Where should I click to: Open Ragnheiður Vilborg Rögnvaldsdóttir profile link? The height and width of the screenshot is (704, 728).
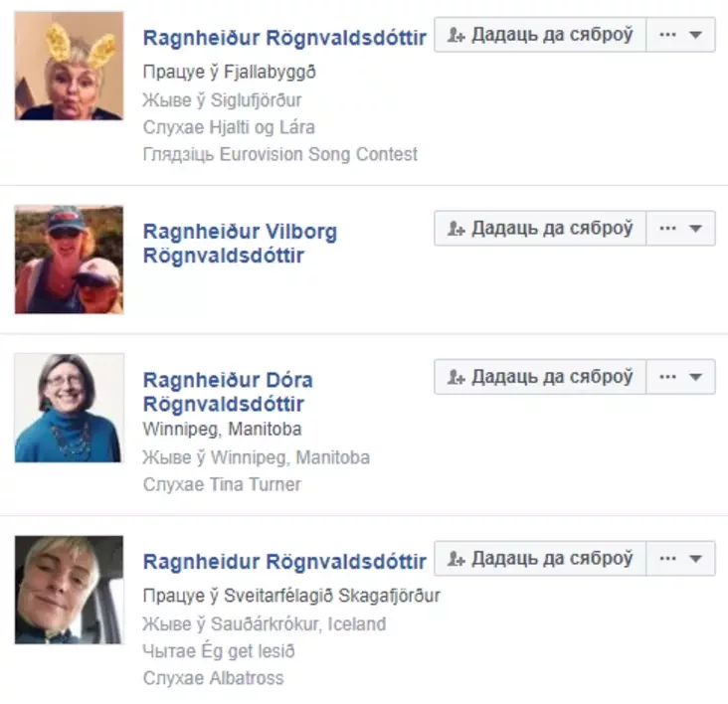(240, 244)
